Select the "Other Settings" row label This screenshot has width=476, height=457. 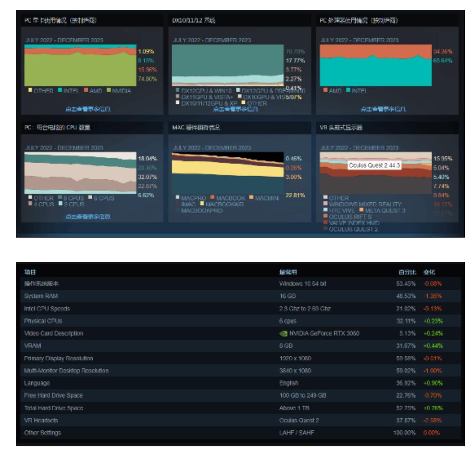[x=42, y=433]
